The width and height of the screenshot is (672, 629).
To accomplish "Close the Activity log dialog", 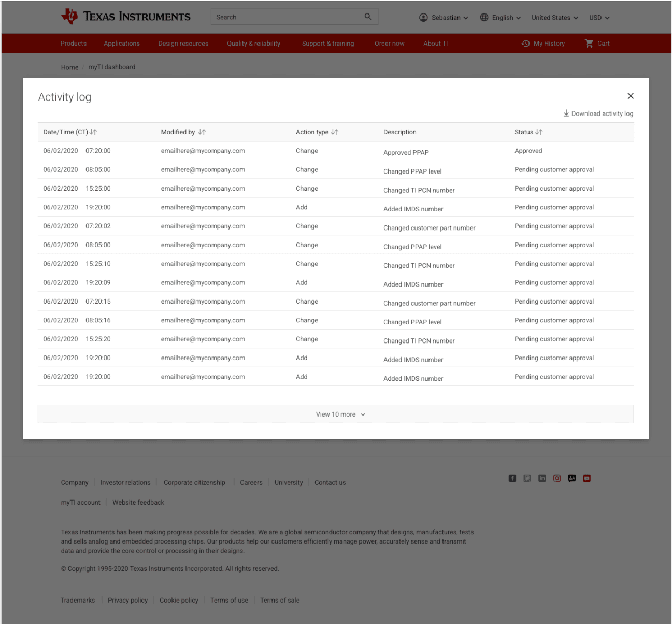I will click(x=631, y=96).
